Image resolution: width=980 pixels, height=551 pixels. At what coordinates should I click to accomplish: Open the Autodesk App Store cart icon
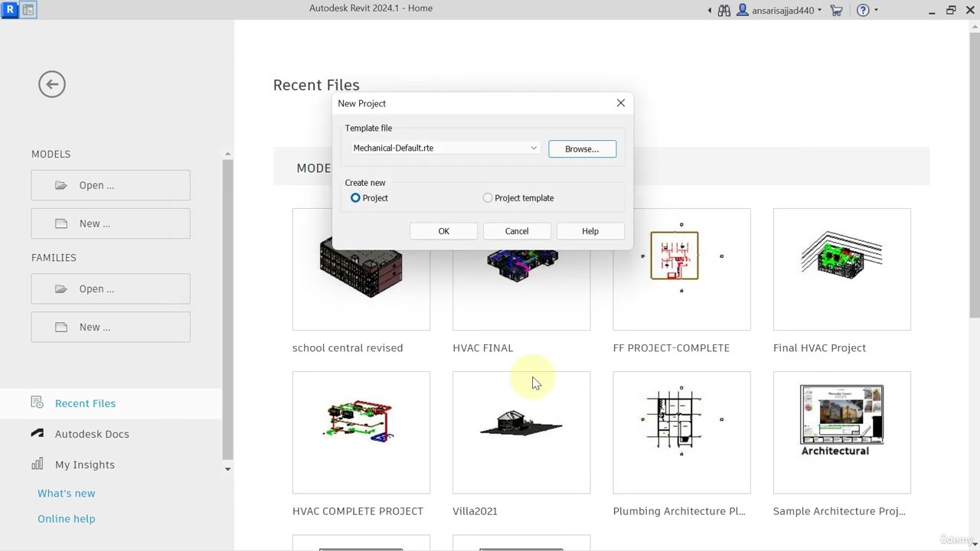tap(836, 11)
